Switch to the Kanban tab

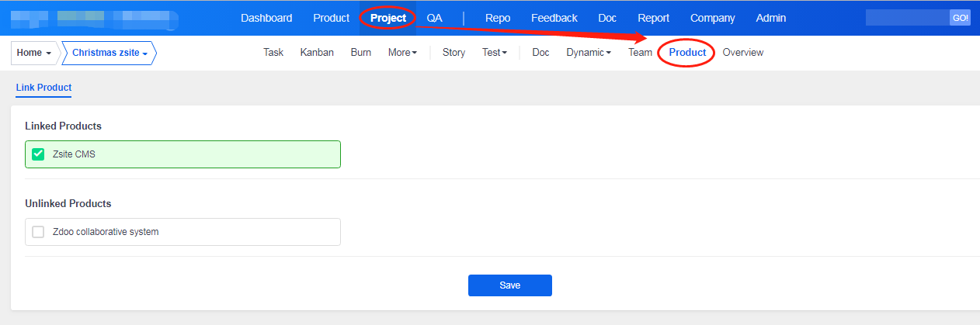coord(317,53)
